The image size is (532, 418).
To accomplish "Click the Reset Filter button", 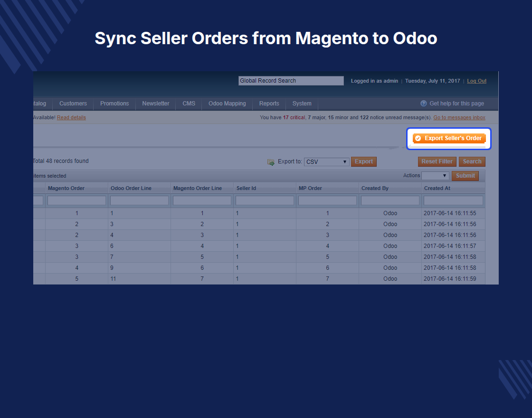I will [x=437, y=161].
